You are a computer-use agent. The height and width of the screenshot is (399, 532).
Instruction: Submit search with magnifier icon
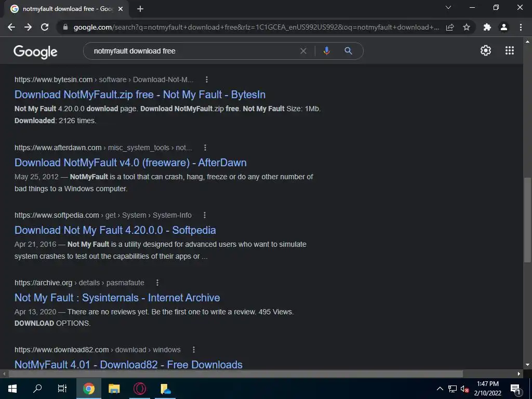(348, 51)
